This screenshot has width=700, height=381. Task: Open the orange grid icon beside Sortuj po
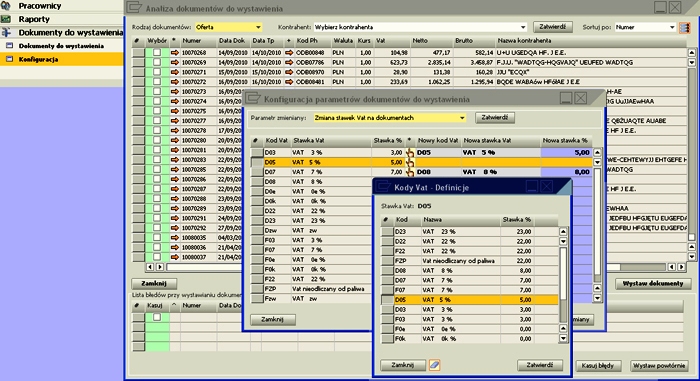point(685,27)
